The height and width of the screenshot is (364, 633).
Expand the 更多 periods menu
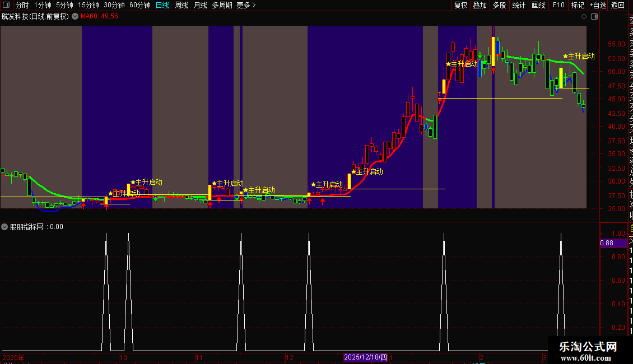[246, 5]
